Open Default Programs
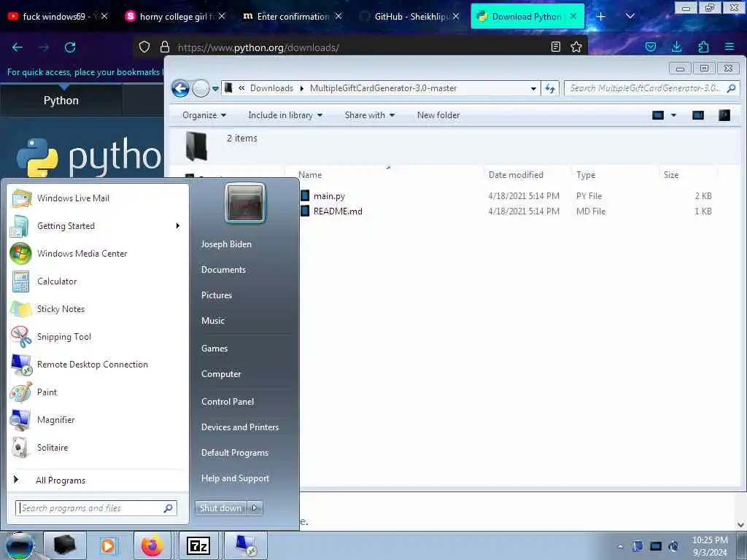This screenshot has width=747, height=560. coord(235,452)
